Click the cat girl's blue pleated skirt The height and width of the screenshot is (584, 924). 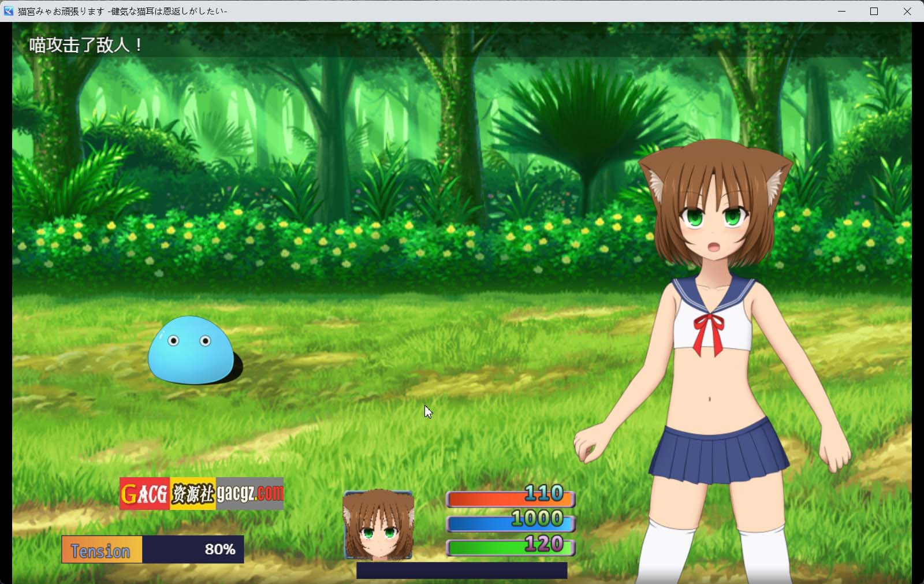point(718,453)
